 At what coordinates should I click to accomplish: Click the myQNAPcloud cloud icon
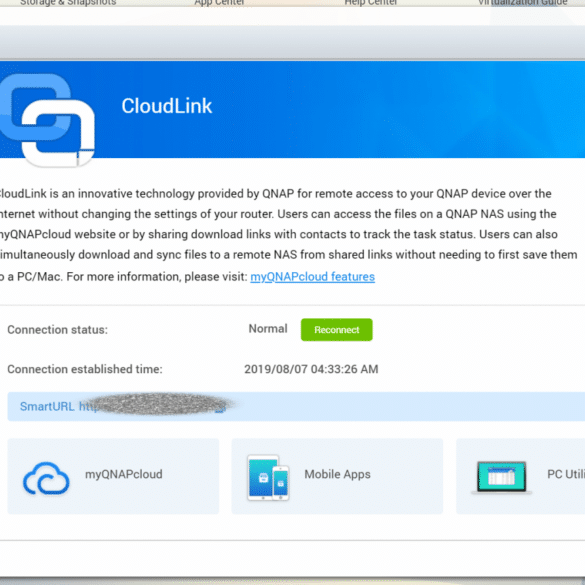(46, 478)
